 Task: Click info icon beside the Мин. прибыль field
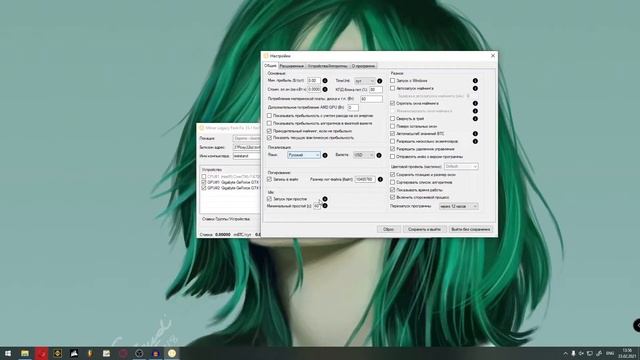point(325,81)
